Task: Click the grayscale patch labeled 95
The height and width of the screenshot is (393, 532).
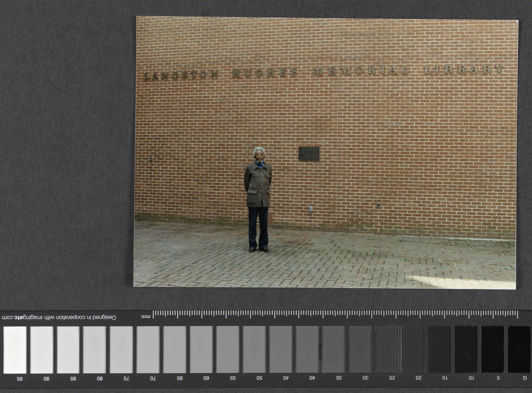Action: (15, 350)
